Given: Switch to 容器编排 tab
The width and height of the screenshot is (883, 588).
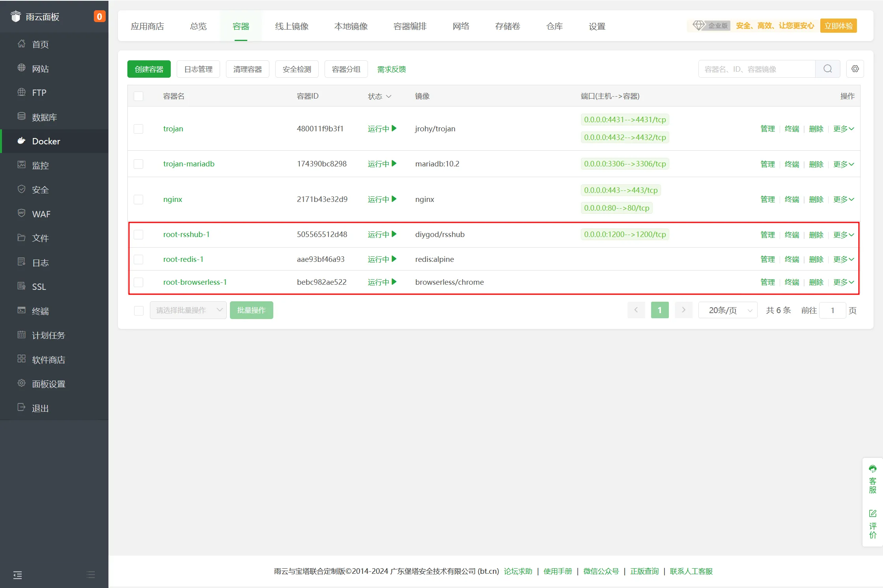Looking at the screenshot, I should pyautogui.click(x=410, y=26).
